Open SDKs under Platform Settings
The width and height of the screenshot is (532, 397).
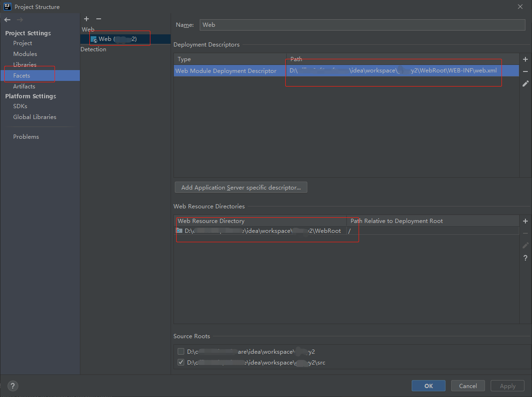(x=20, y=106)
